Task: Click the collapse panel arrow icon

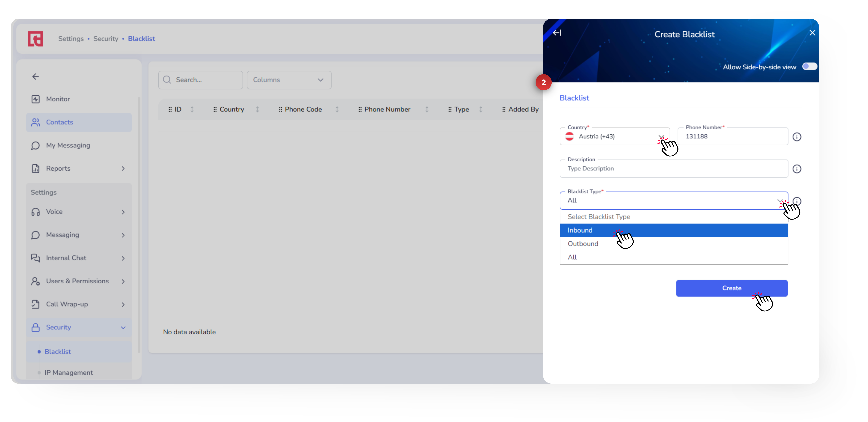Action: (x=557, y=33)
